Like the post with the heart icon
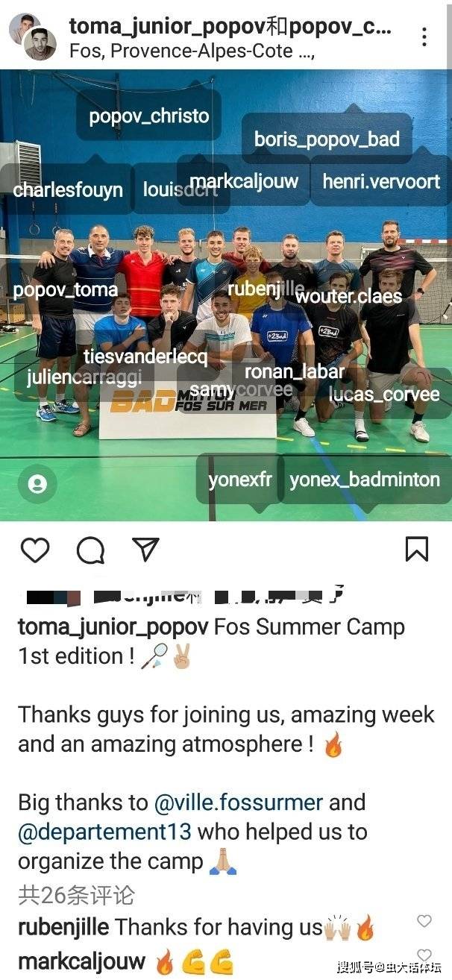The width and height of the screenshot is (452, 980). (x=34, y=550)
